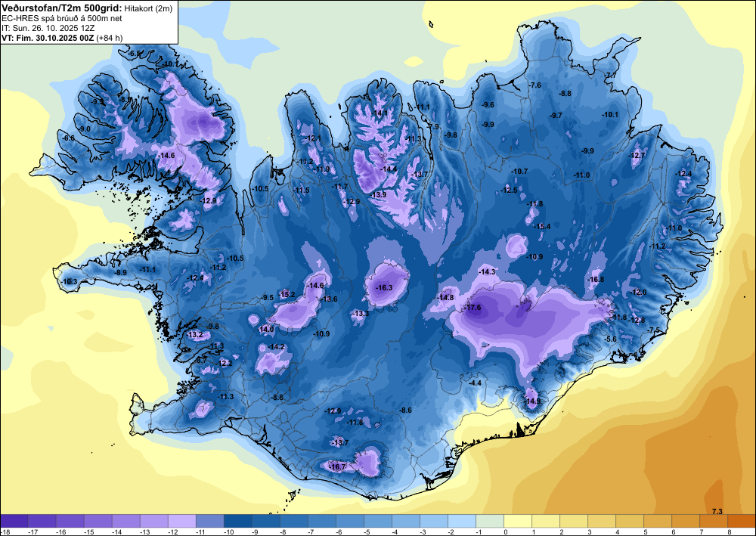The image size is (756, 536).
Task: Click the -10.7 temperature label
Action: tap(519, 171)
